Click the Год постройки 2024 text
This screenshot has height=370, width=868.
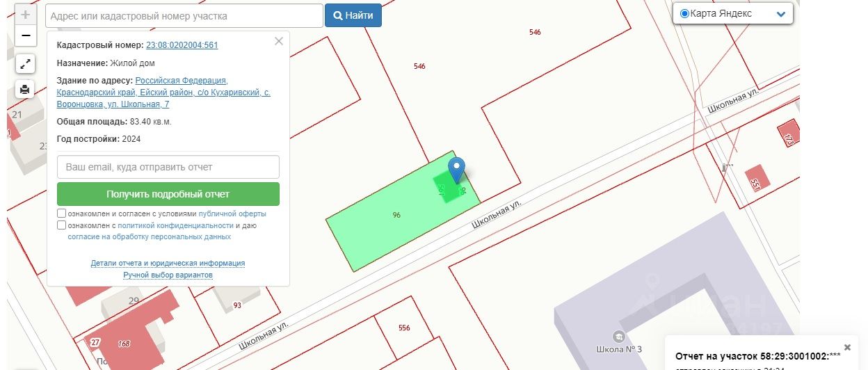[99, 139]
